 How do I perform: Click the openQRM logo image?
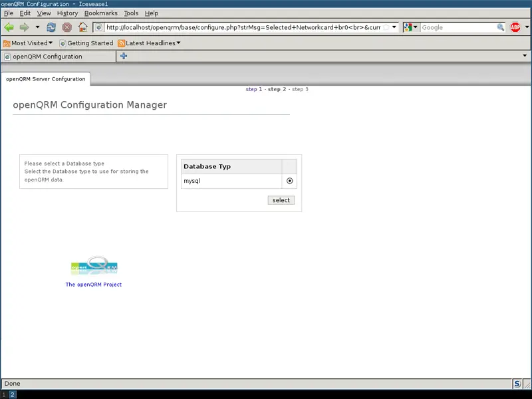tap(94, 265)
